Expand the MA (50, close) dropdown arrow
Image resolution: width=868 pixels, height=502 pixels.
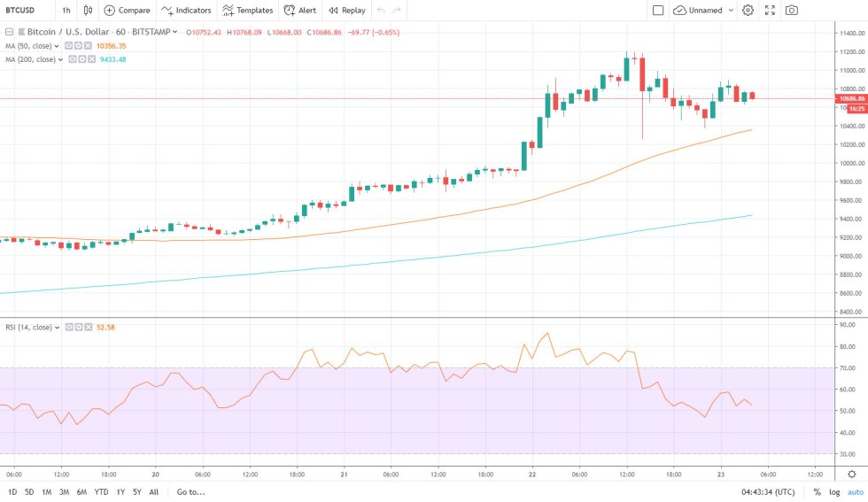tap(57, 46)
